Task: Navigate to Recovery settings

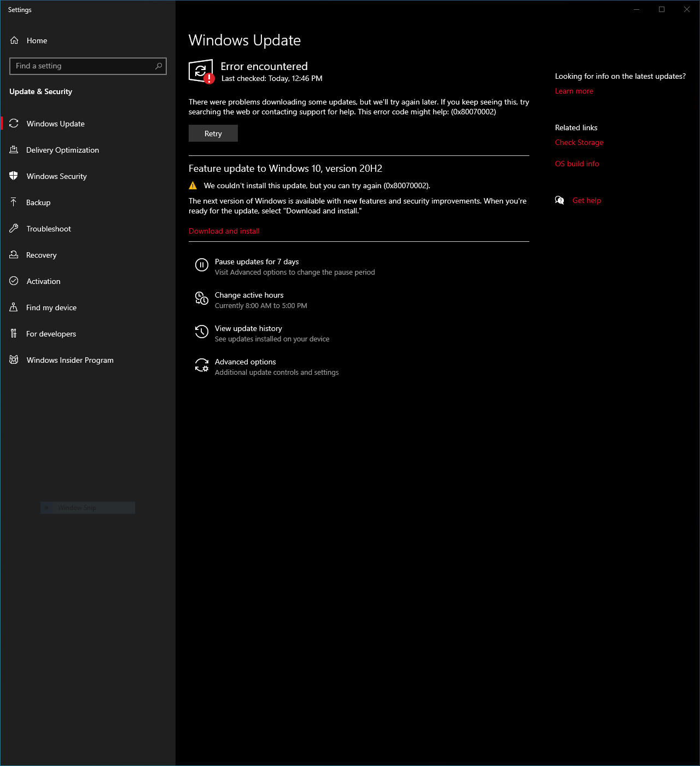Action: tap(87, 255)
